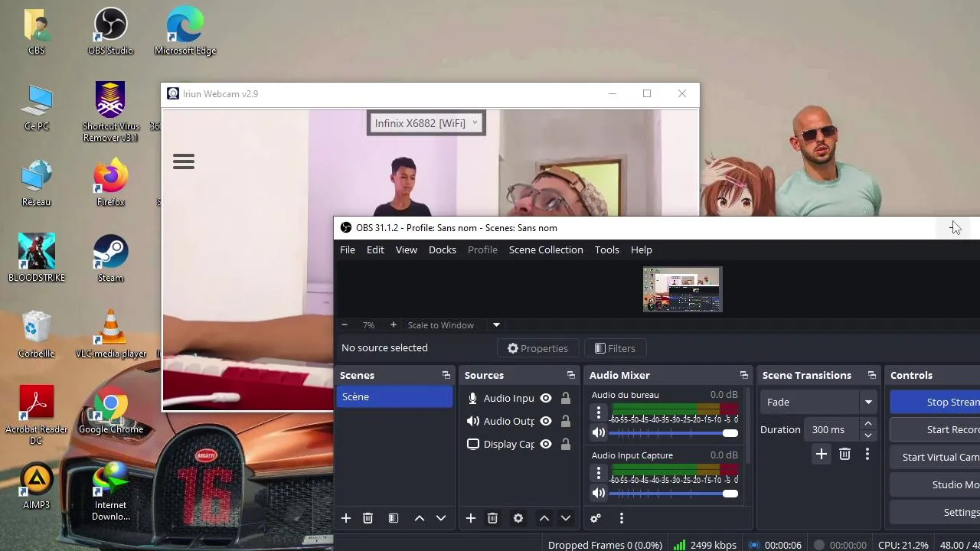The height and width of the screenshot is (551, 980).
Task: Add a scene transition with the plus icon
Action: click(x=822, y=455)
